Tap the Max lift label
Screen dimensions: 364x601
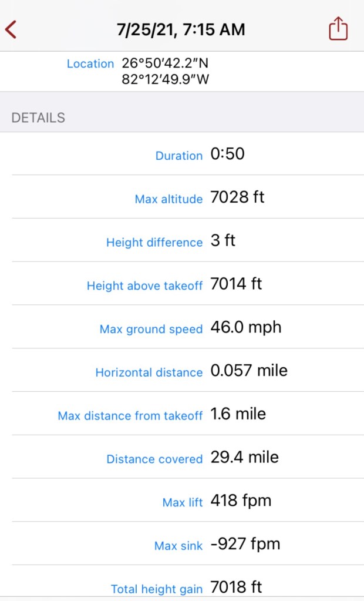183,503
